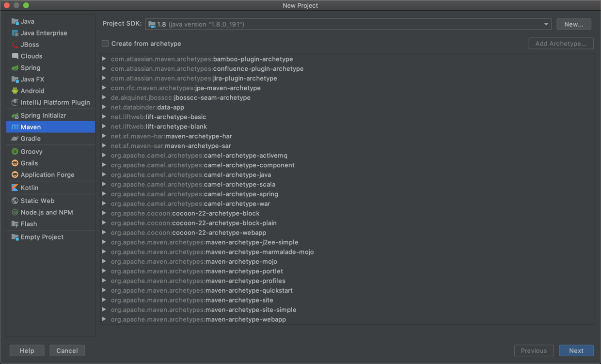Expand jbosscc-seam-archetype arrow
Viewport: 601px width, 364px height.
tap(104, 97)
